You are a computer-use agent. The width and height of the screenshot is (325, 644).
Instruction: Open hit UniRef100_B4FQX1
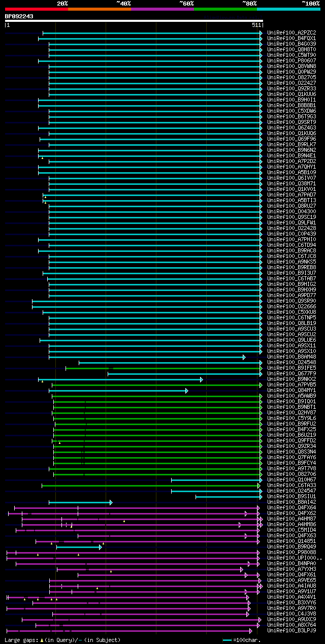(291, 38)
